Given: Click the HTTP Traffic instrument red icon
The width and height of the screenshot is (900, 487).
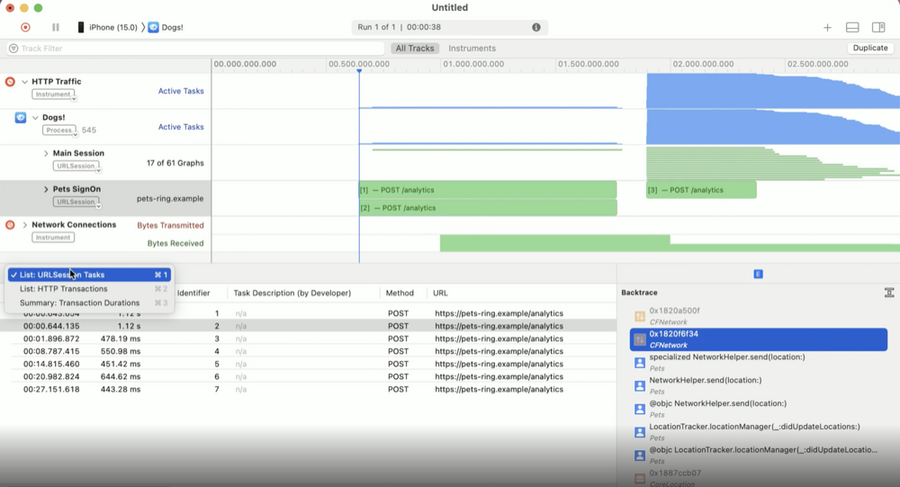Looking at the screenshot, I should point(10,82).
